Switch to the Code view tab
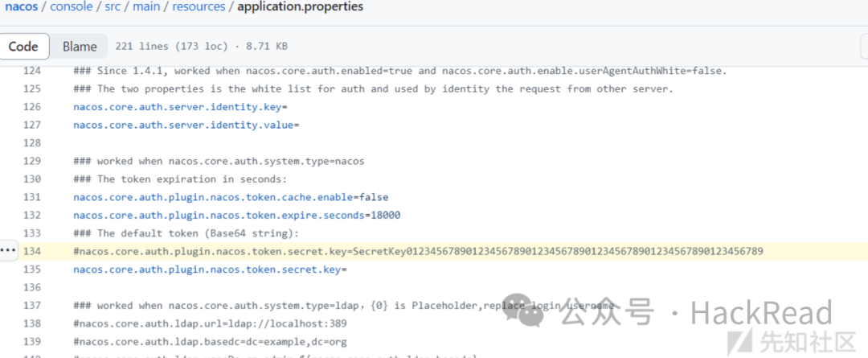The width and height of the screenshot is (868, 358). [x=23, y=47]
